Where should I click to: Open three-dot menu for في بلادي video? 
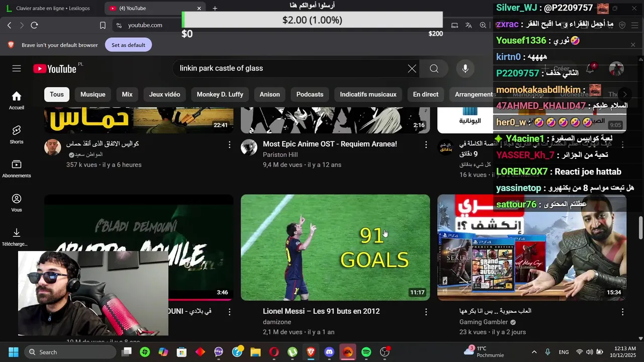pyautogui.click(x=229, y=312)
